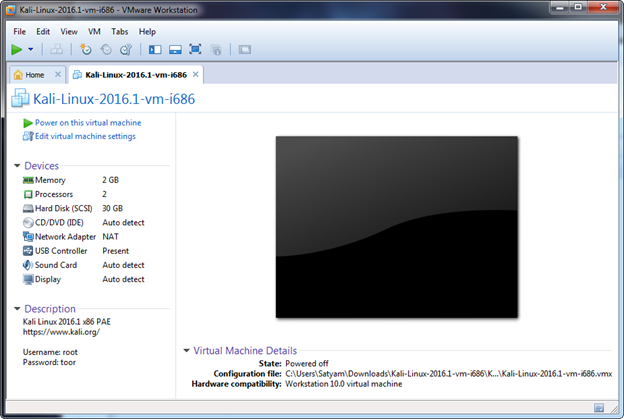Image resolution: width=624 pixels, height=419 pixels.
Task: Open the power options dropdown arrow
Action: [31, 49]
